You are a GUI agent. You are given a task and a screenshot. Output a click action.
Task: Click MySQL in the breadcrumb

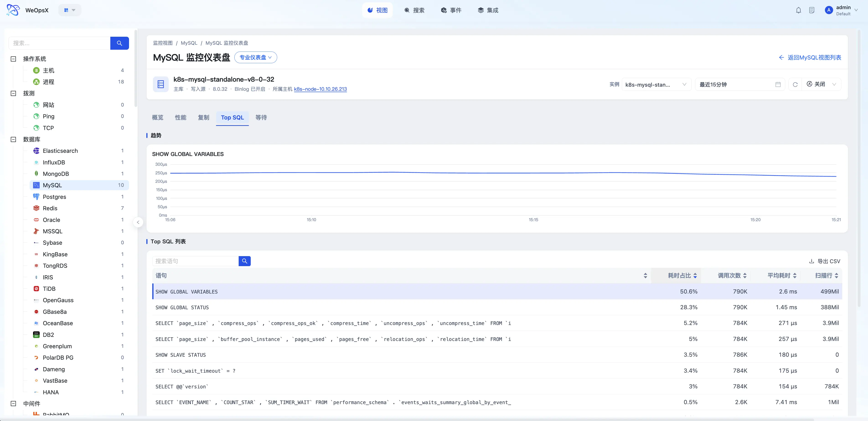click(189, 43)
